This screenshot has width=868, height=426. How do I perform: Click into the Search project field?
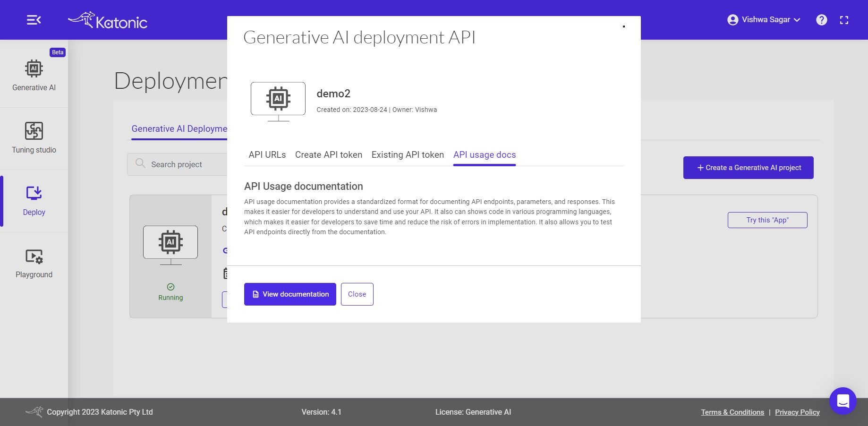click(177, 164)
